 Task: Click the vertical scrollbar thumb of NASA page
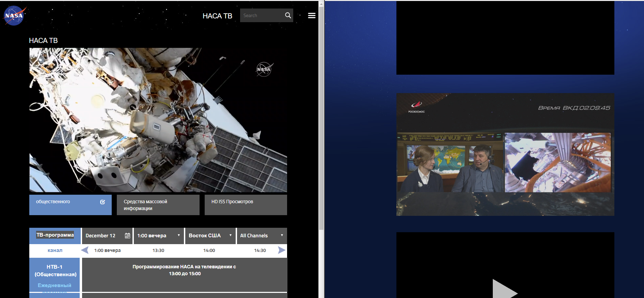[321, 119]
